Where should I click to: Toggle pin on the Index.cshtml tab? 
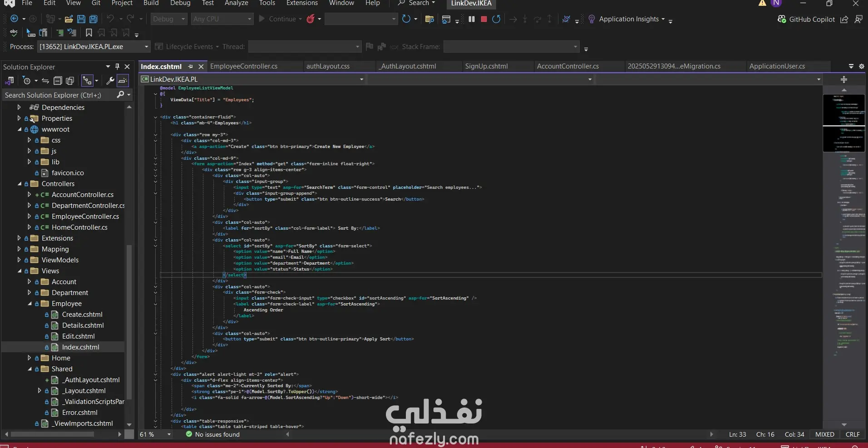tap(190, 67)
